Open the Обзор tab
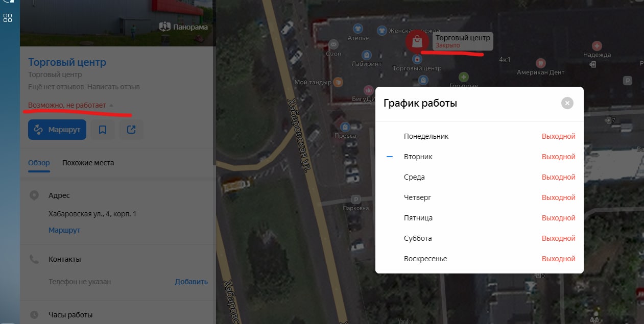Screen dimensions: 644x324 pos(39,163)
